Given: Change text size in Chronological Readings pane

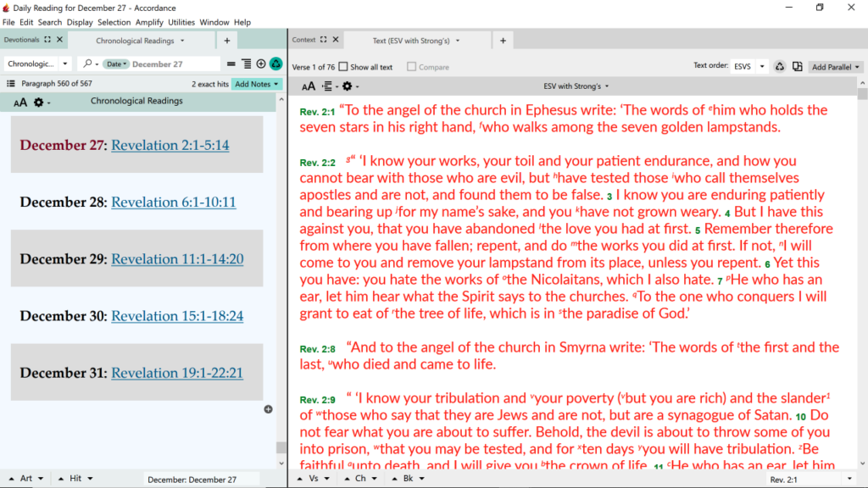Looking at the screenshot, I should tap(20, 103).
